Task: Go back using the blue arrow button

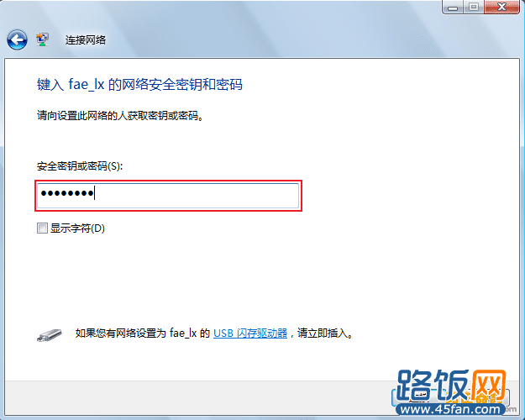Action: click(x=17, y=40)
